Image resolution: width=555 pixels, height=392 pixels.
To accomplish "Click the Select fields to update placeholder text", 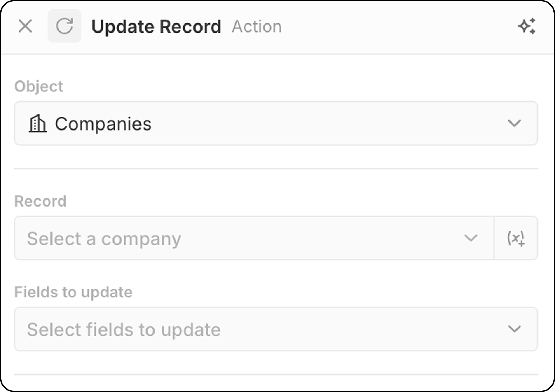I will [x=124, y=330].
